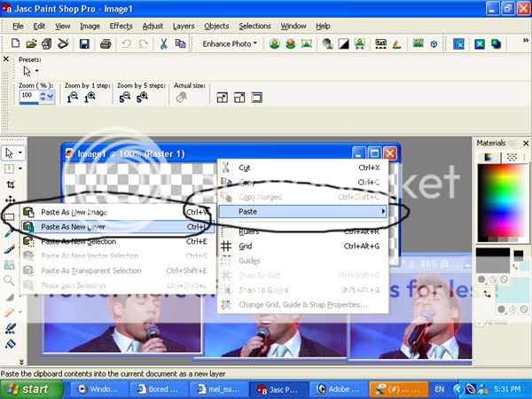Click the scissors Cut toolbar icon
Image resolution: width=532 pixels, height=399 pixels.
pos(163,43)
